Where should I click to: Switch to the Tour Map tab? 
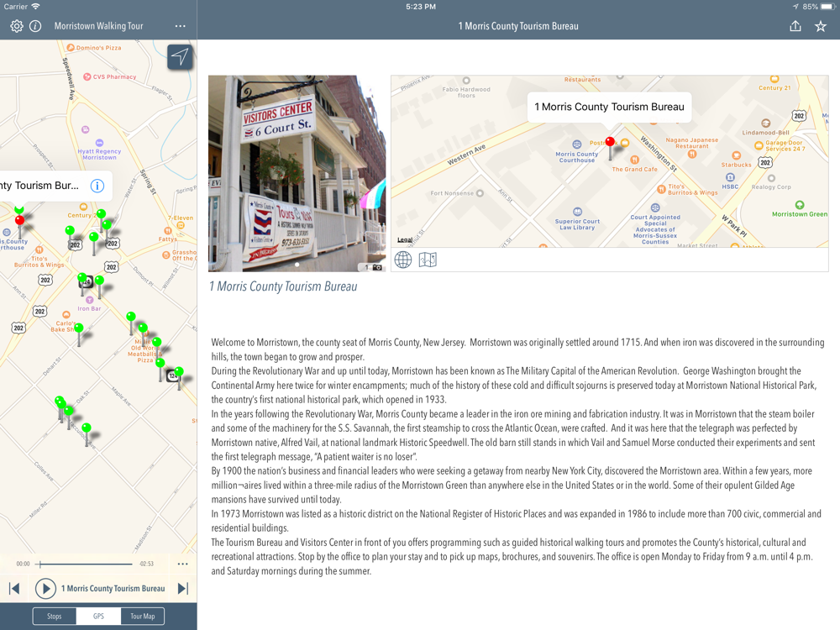click(143, 616)
